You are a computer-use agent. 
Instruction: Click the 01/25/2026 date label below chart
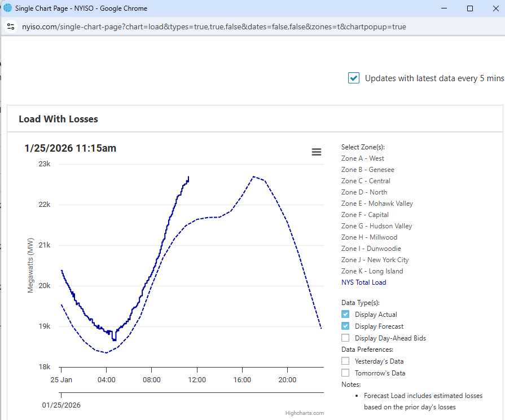[x=61, y=405]
